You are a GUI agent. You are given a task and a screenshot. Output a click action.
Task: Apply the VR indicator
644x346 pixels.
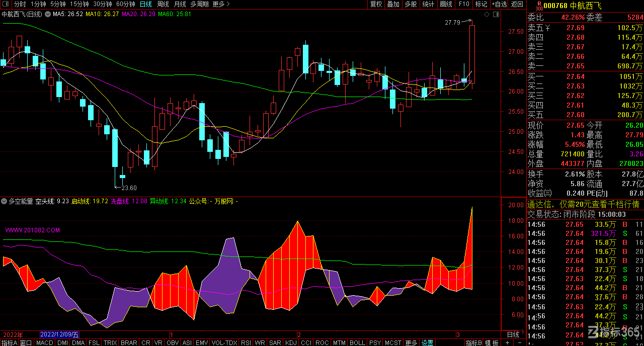tap(158, 342)
